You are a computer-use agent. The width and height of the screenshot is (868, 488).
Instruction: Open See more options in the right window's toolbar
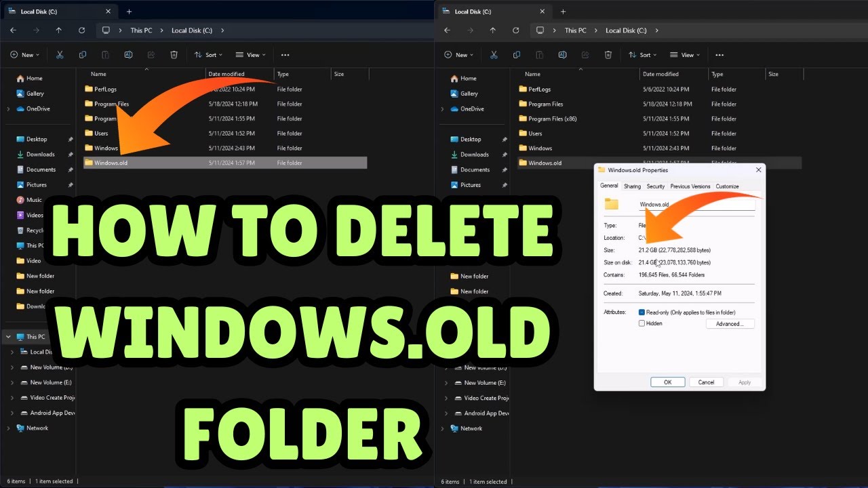719,55
